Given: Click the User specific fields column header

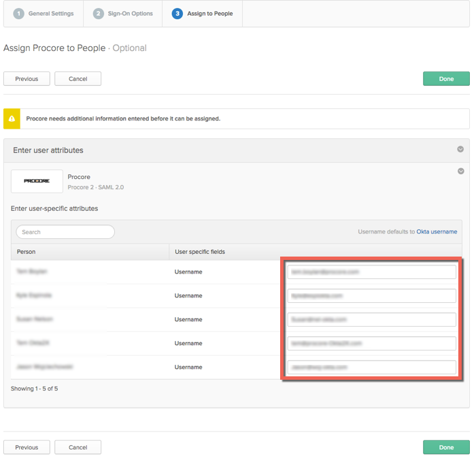Looking at the screenshot, I should click(x=316, y=252).
